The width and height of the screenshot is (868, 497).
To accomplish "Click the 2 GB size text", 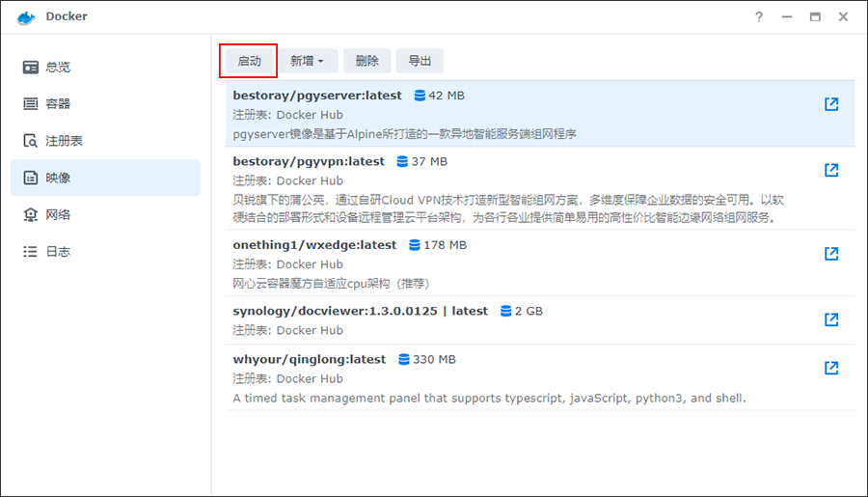I will click(529, 311).
